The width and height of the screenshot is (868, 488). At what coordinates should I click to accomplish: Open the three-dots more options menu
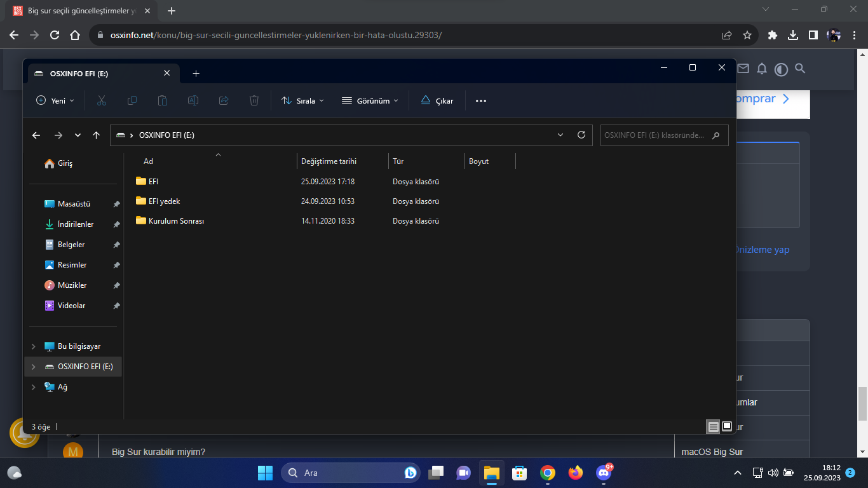[481, 100]
